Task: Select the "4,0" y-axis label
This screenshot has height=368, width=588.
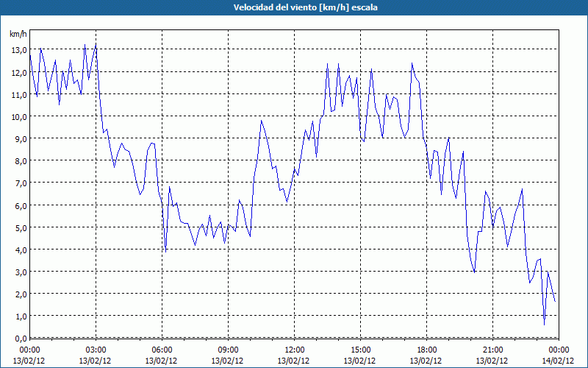Action: pos(21,250)
